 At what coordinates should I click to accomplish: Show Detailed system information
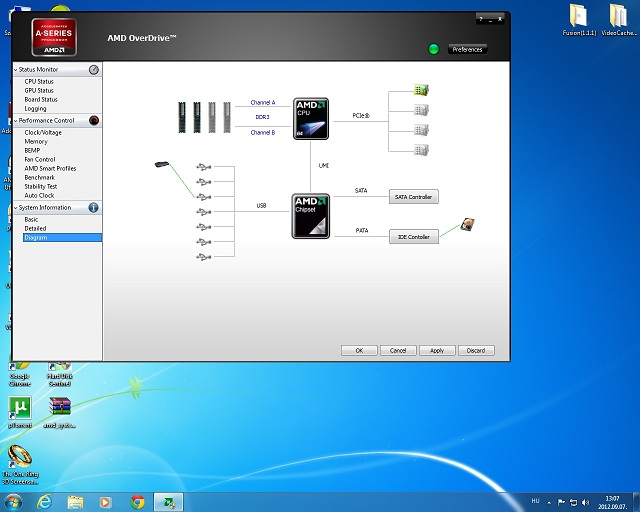coord(35,229)
